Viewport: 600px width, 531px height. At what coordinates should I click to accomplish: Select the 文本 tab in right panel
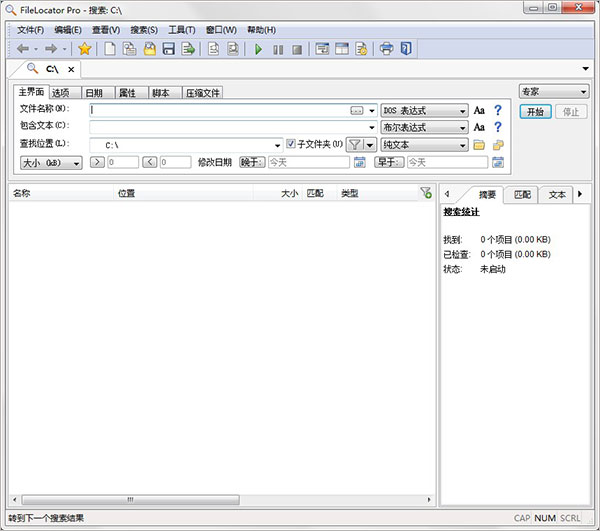click(557, 194)
